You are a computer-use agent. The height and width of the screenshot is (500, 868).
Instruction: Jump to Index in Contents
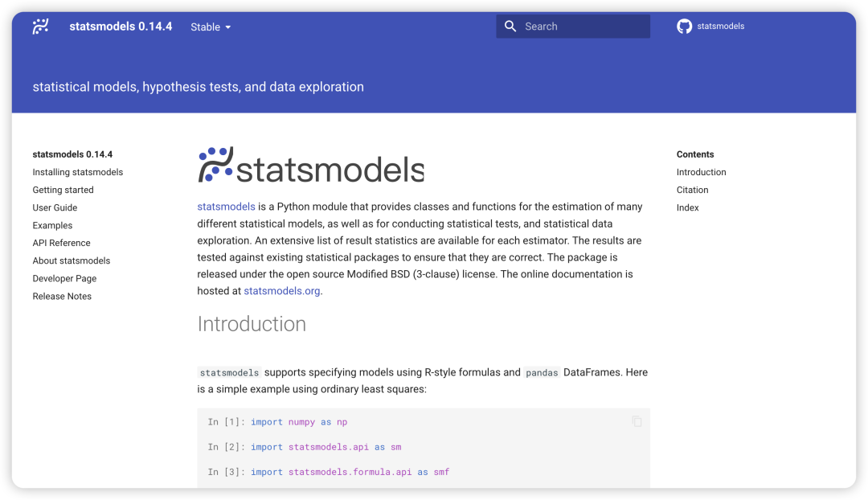point(688,207)
